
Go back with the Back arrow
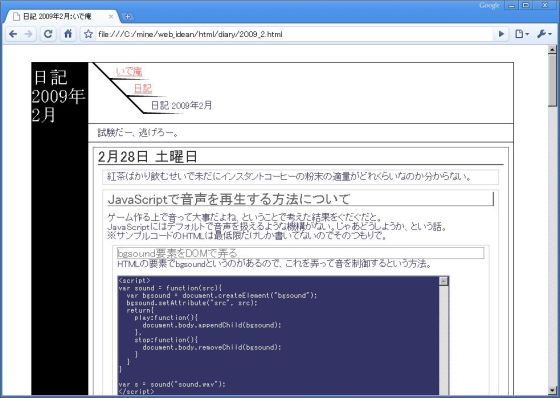tap(13, 34)
